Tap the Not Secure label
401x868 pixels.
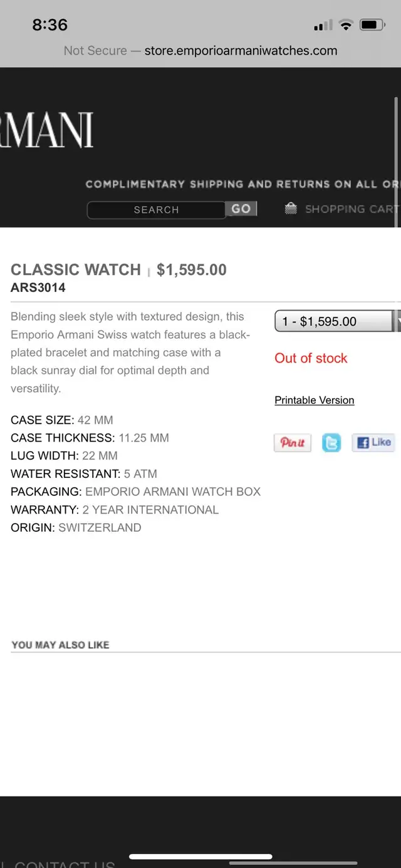(x=95, y=51)
